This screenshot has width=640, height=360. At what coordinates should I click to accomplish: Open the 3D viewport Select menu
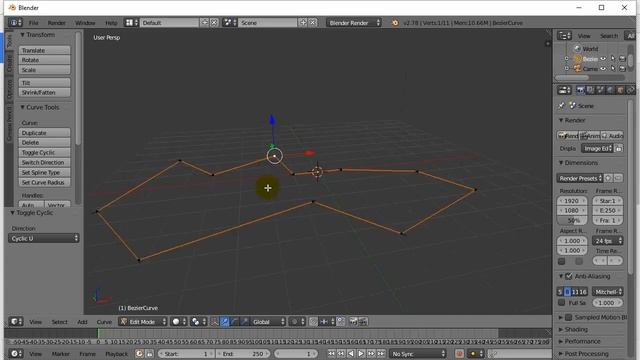(60, 322)
